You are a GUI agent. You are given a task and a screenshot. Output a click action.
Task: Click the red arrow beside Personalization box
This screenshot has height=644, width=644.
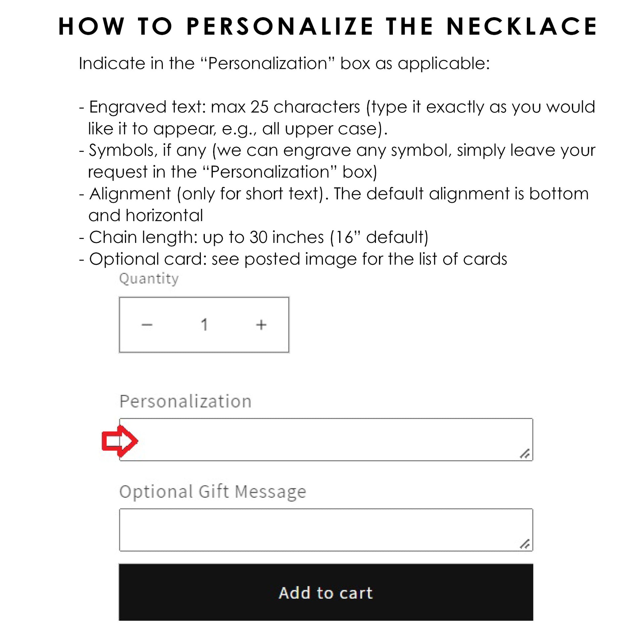pyautogui.click(x=120, y=441)
